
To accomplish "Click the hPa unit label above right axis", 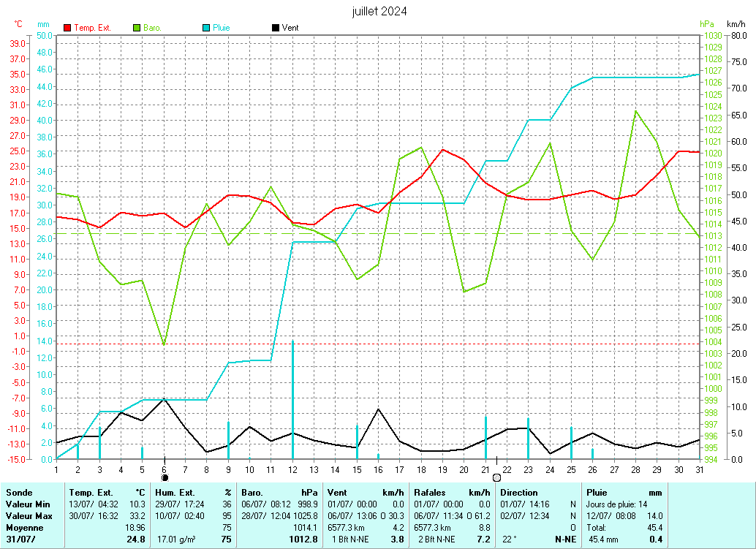I will tap(705, 24).
